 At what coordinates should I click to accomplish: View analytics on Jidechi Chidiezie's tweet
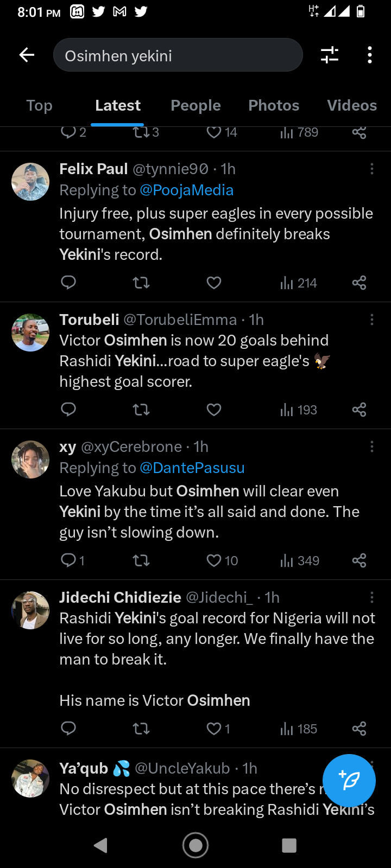click(x=298, y=729)
